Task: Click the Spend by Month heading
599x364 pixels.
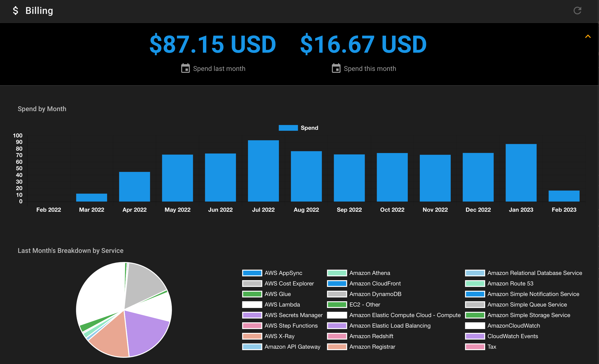Action: tap(42, 109)
